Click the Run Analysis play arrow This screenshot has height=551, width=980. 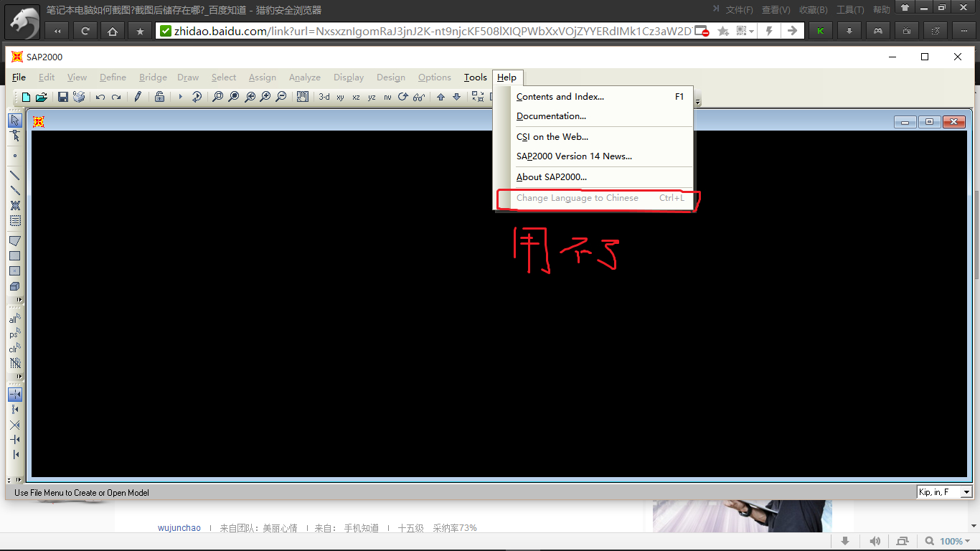181,97
